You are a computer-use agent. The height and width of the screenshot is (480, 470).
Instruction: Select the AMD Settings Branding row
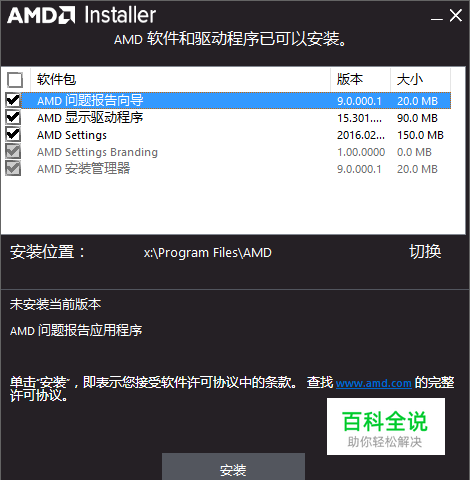tap(237, 152)
